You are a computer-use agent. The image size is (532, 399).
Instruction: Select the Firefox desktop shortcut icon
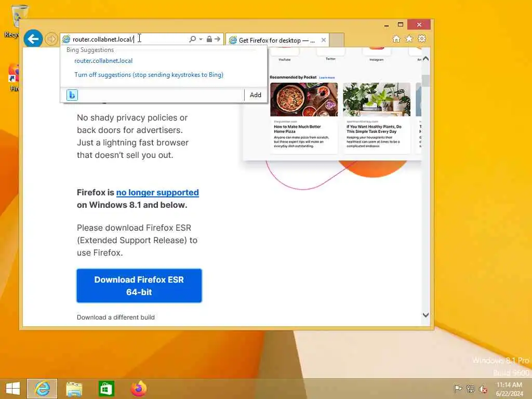coord(14,77)
